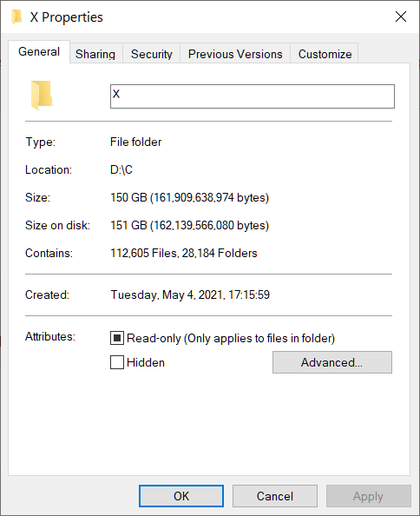Select the Customize tab
The height and width of the screenshot is (516, 420).
(x=325, y=54)
